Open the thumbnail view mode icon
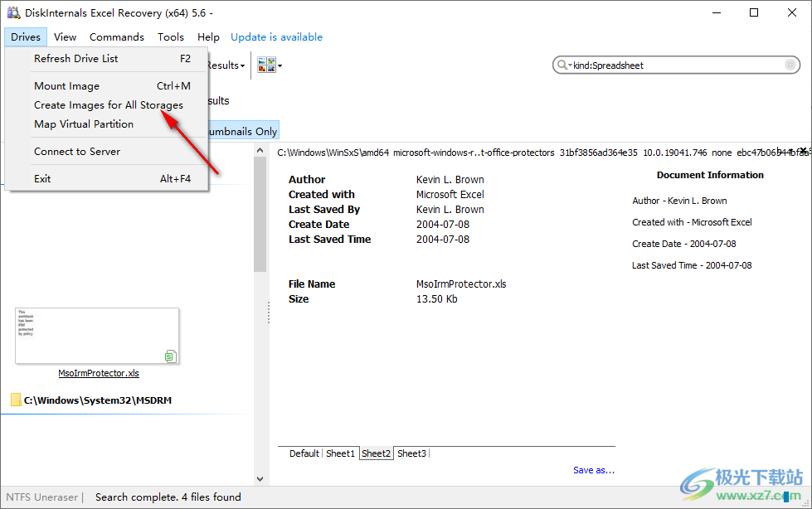Image resolution: width=812 pixels, height=509 pixels. pos(266,65)
